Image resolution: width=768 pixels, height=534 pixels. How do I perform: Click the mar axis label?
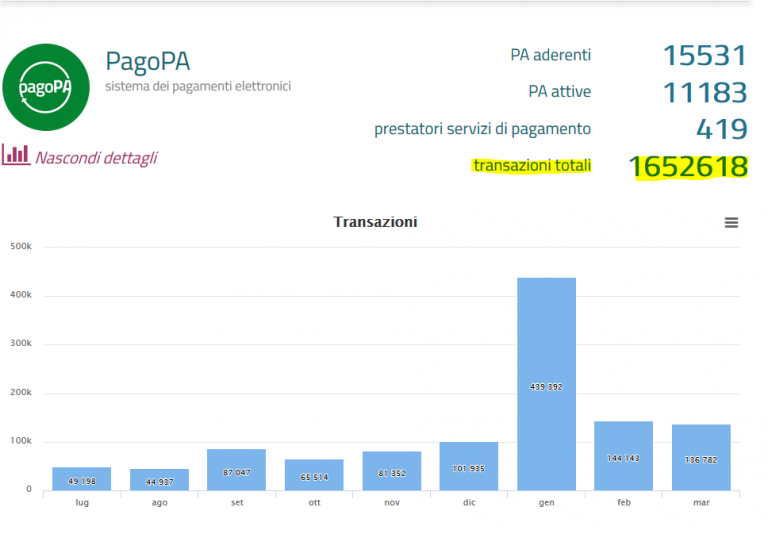point(701,503)
